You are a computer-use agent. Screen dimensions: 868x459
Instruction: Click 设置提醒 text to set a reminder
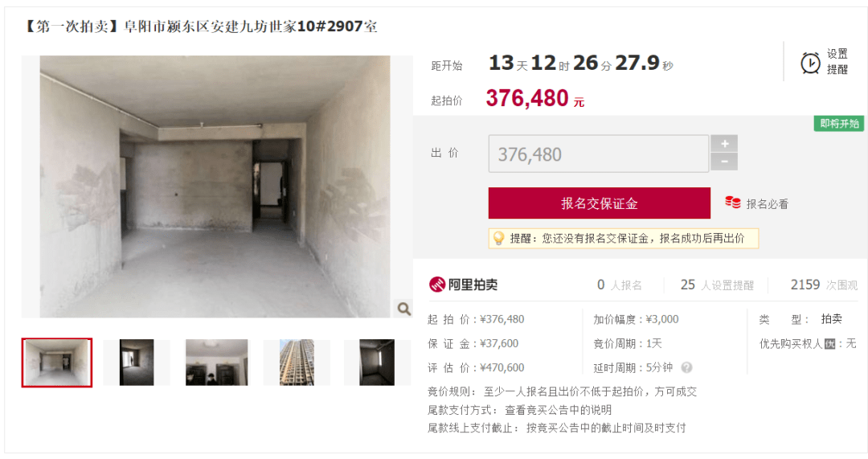(837, 61)
